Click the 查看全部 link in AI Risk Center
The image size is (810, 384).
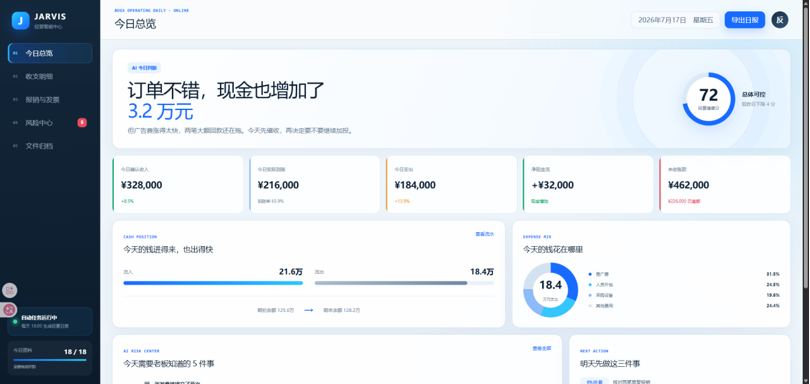541,348
